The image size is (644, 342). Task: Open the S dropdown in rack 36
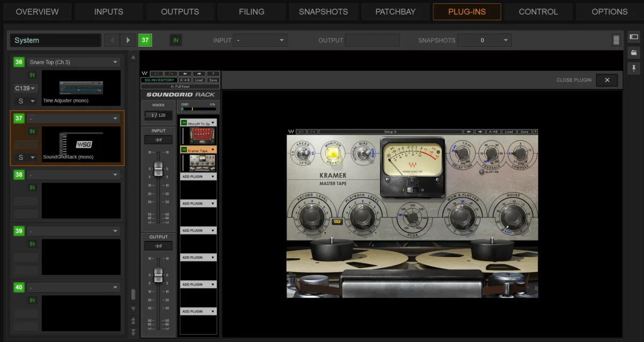(x=26, y=101)
